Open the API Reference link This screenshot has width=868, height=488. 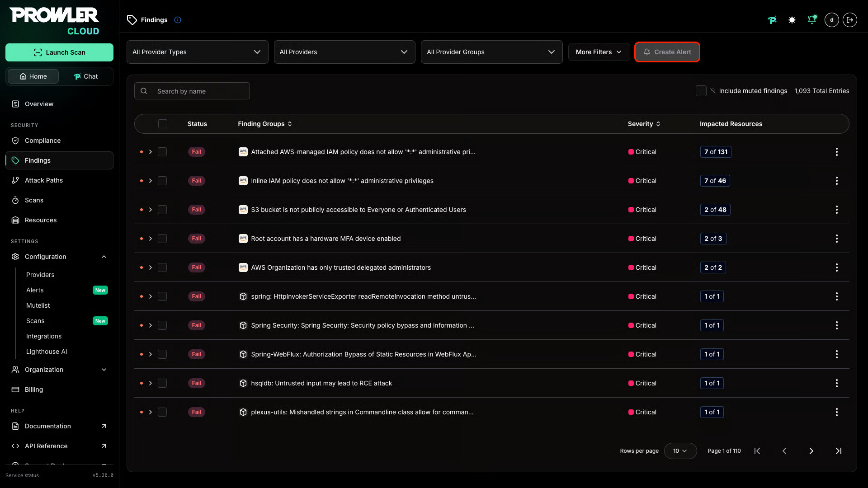coord(59,446)
